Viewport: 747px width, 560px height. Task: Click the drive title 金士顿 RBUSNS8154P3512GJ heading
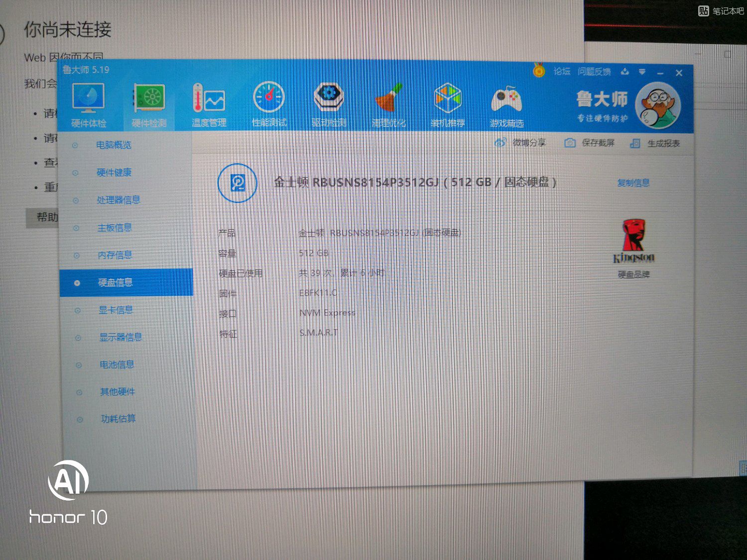click(414, 182)
